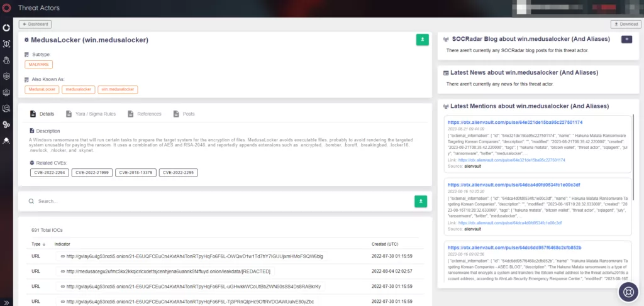644x306 pixels.
Task: Click small Link URL ending 1e00c3df
Action: (x=510, y=222)
